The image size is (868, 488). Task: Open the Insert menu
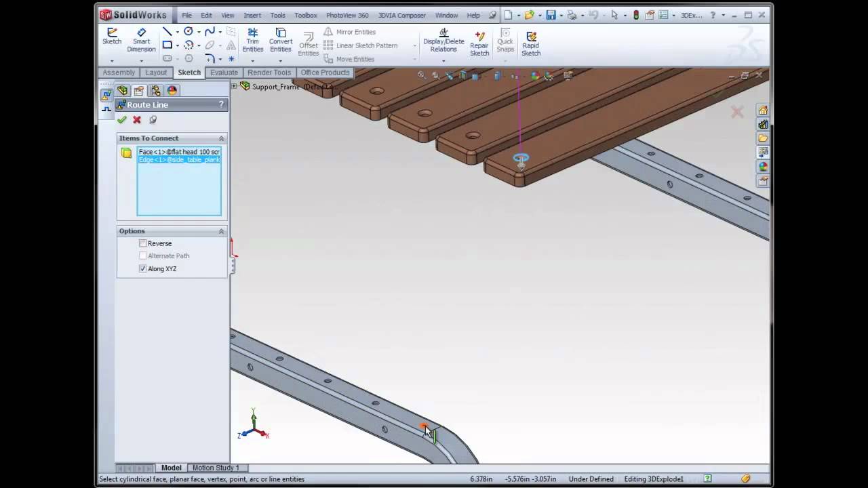click(252, 15)
